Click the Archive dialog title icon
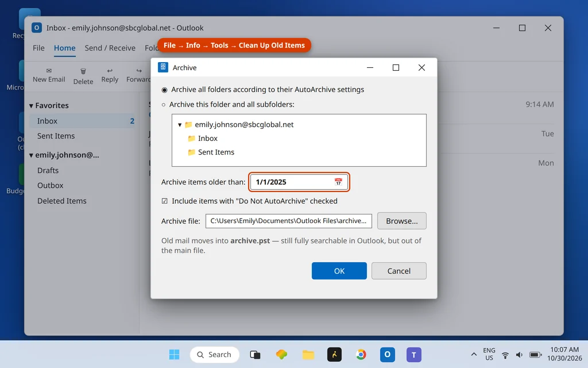 (163, 67)
